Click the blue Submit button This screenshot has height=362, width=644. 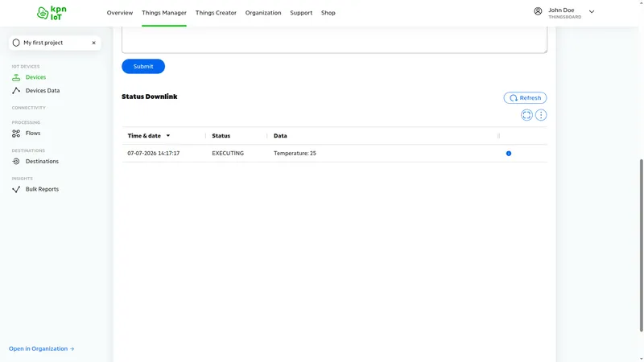click(x=143, y=67)
